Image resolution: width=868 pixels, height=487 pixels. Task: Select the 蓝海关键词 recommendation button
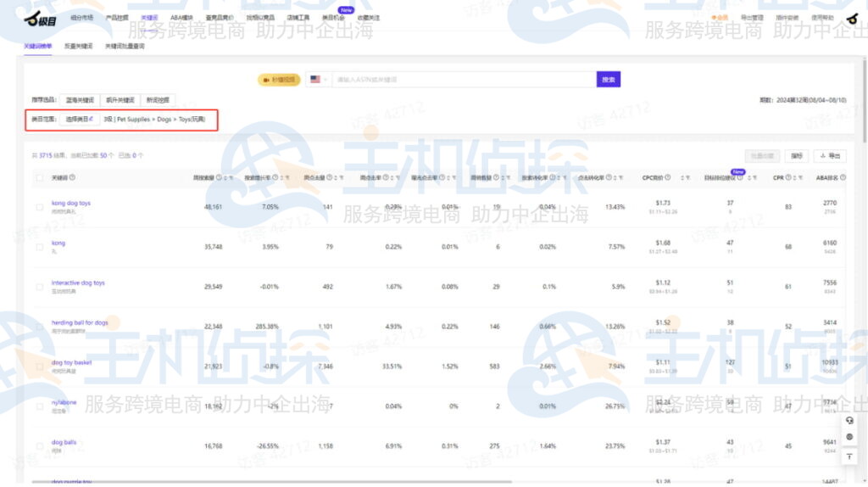coord(80,100)
